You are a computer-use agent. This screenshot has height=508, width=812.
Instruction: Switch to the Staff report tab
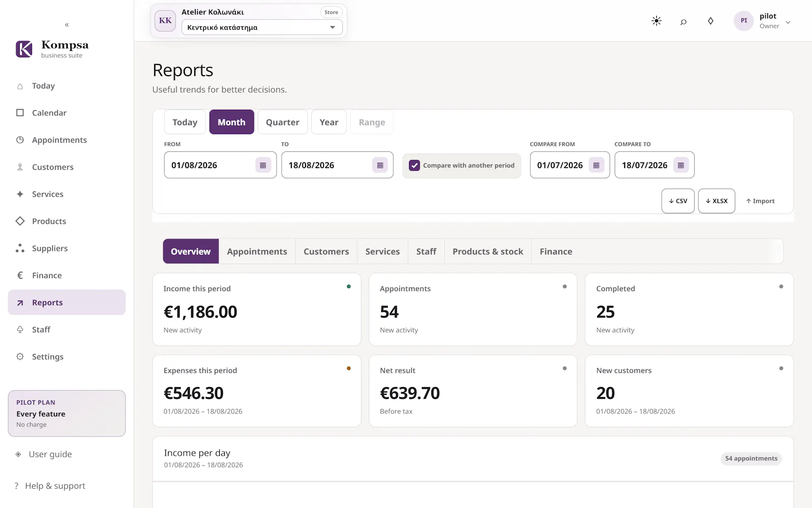[426, 251]
